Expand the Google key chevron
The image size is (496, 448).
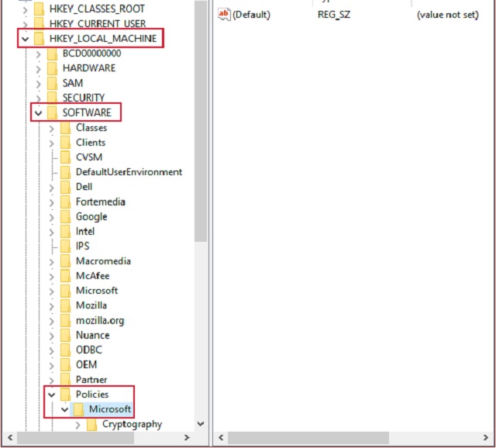pos(52,217)
